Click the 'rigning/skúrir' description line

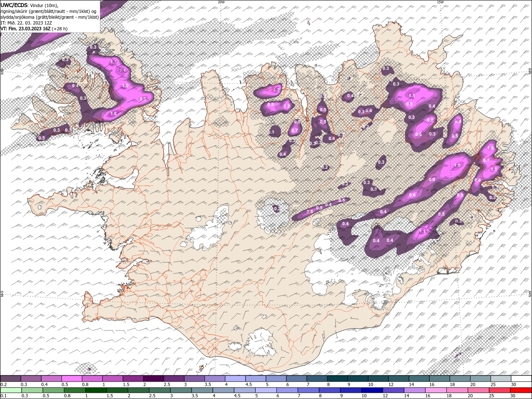(48, 11)
